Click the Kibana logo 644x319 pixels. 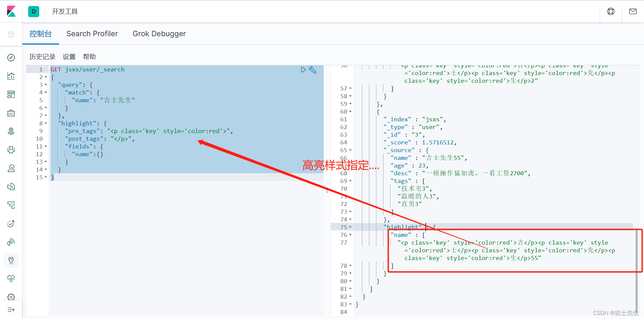pos(11,11)
